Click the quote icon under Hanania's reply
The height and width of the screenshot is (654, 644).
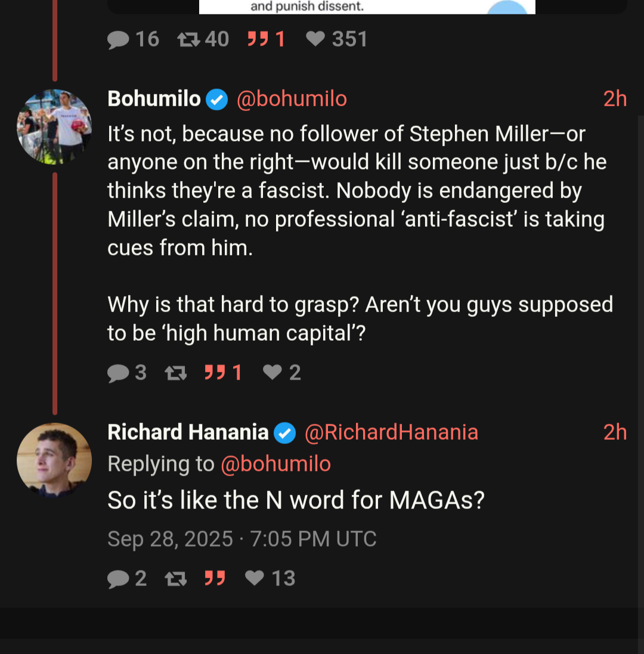click(215, 578)
